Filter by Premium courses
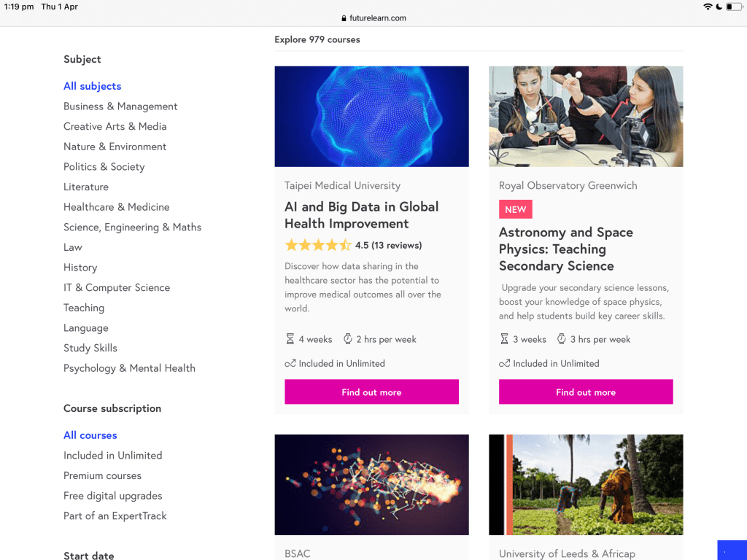This screenshot has width=747, height=560. tap(102, 475)
